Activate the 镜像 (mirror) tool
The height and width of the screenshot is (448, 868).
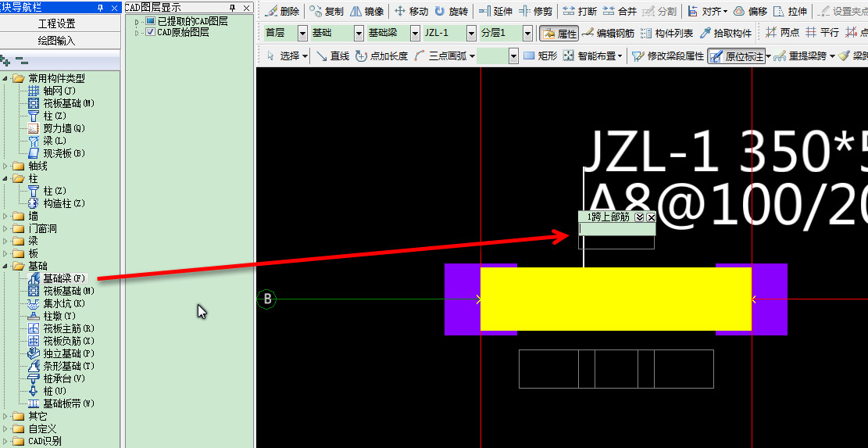(x=367, y=12)
